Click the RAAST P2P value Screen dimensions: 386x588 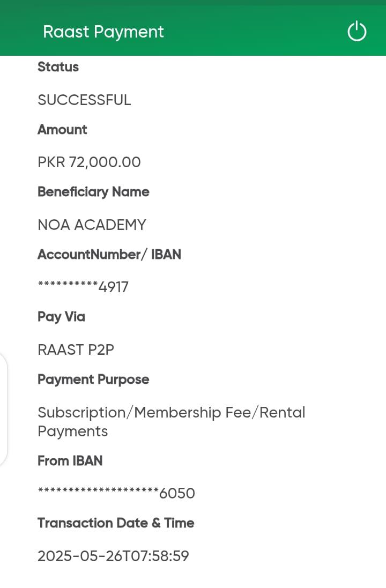click(76, 350)
